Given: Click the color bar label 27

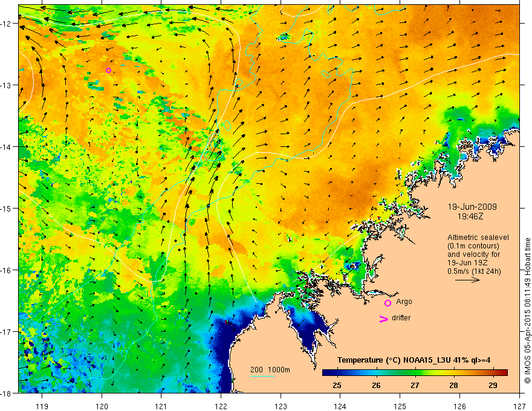Looking at the screenshot, I should coord(415,385).
